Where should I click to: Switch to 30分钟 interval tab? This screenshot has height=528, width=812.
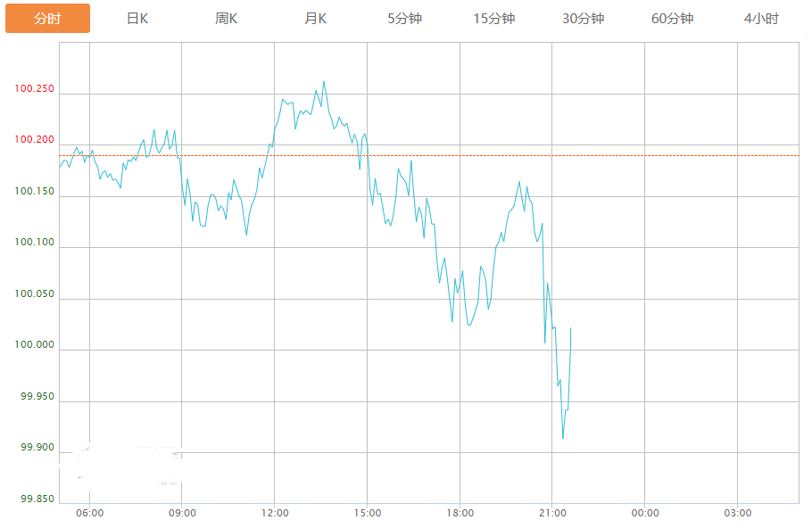(x=583, y=19)
